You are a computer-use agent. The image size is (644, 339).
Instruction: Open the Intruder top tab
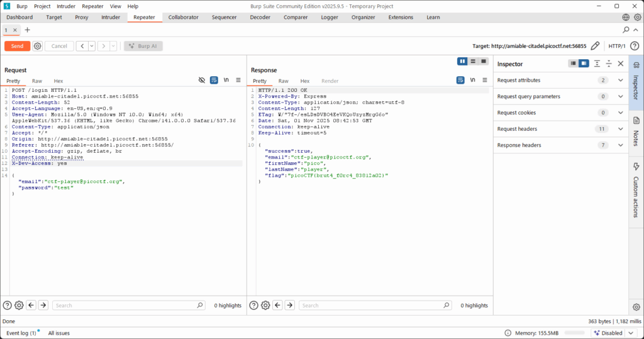111,17
